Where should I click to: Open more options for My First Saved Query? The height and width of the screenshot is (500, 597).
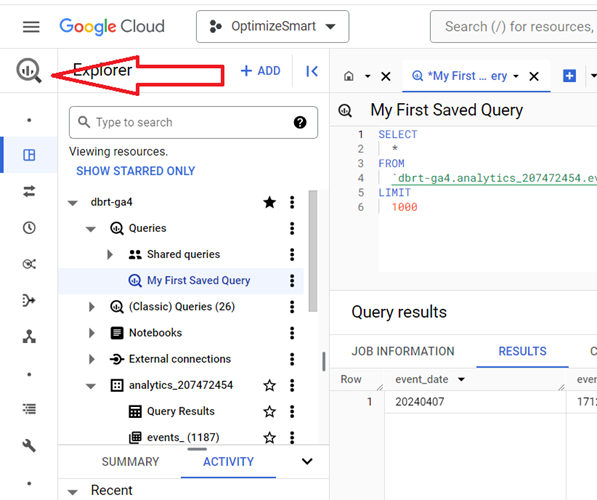pos(292,281)
